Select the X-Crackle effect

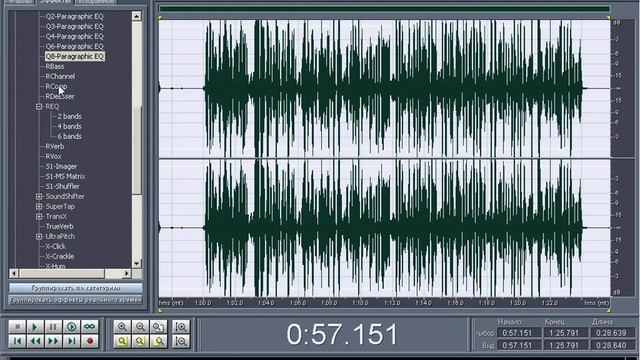point(60,256)
